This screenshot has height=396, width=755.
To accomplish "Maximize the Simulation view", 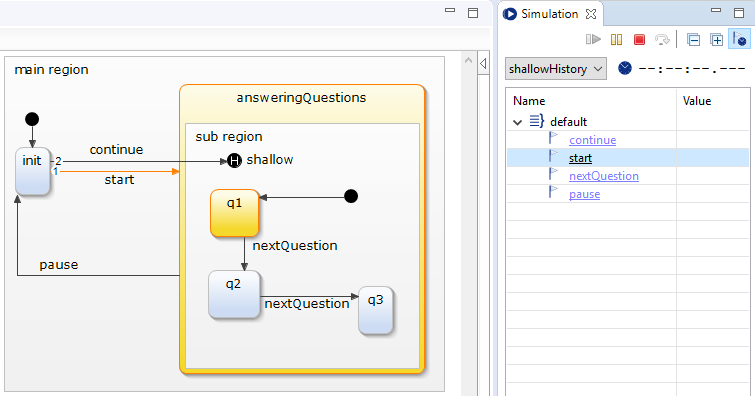I will pos(739,13).
